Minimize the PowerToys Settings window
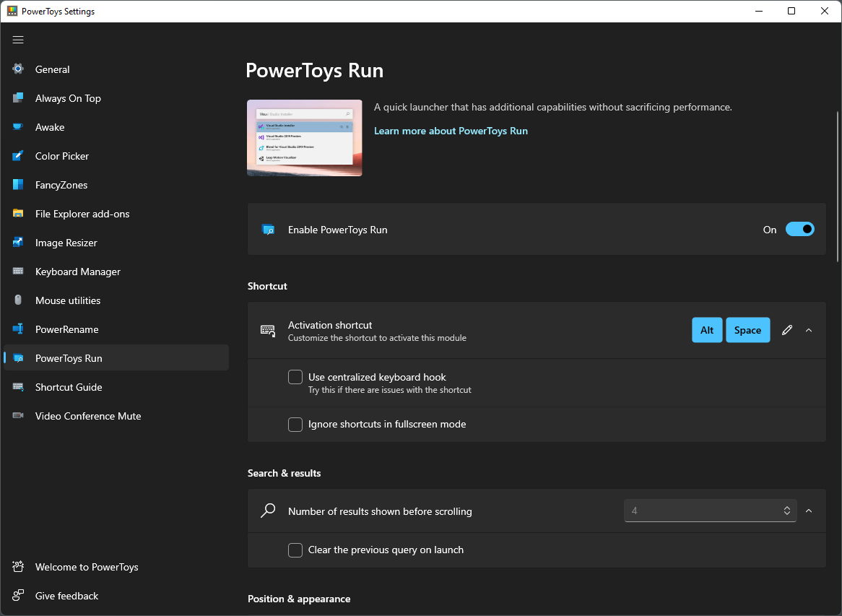842x616 pixels. click(x=759, y=12)
